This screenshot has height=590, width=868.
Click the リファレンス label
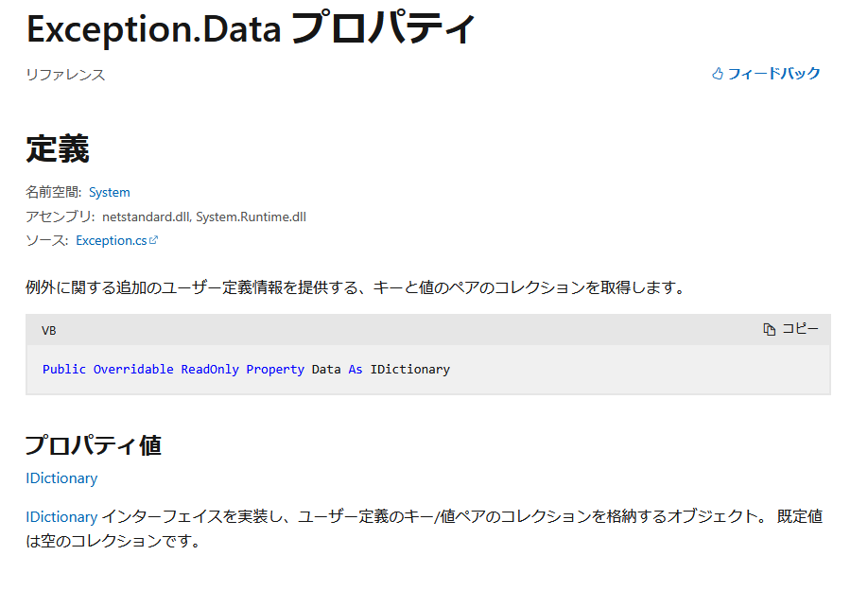(65, 74)
